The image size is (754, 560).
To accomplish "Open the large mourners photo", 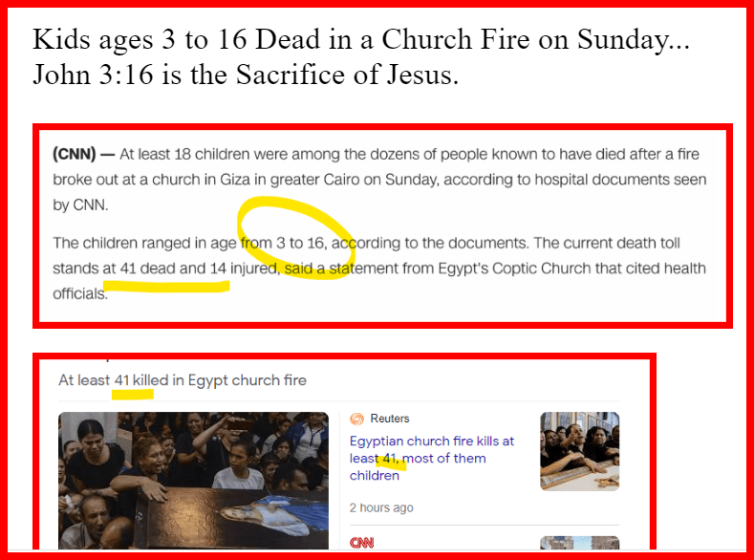I will pyautogui.click(x=193, y=481).
